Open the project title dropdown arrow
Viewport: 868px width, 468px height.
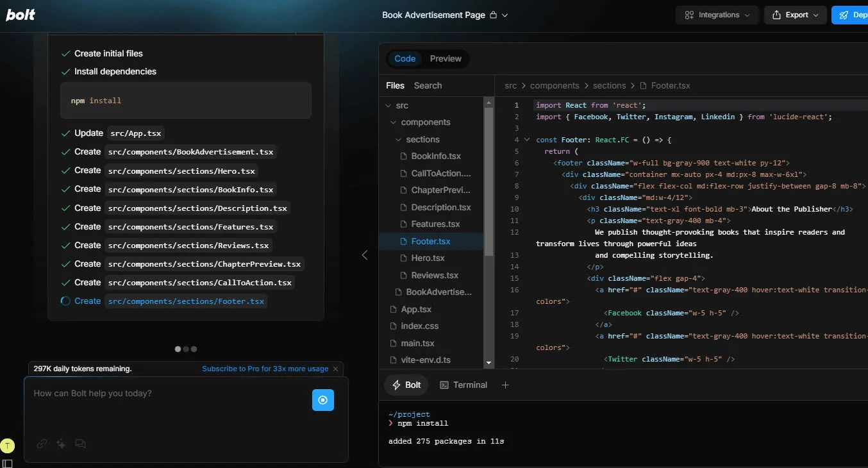505,15
